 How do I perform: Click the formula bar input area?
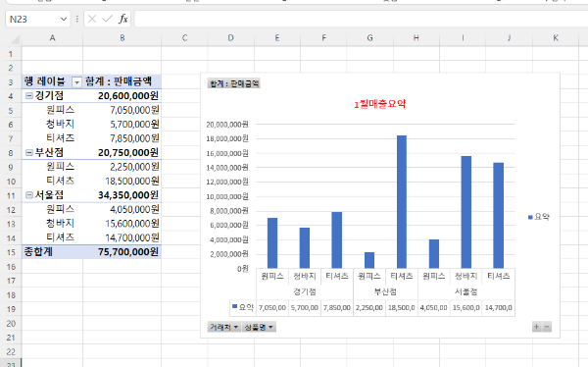(361, 19)
